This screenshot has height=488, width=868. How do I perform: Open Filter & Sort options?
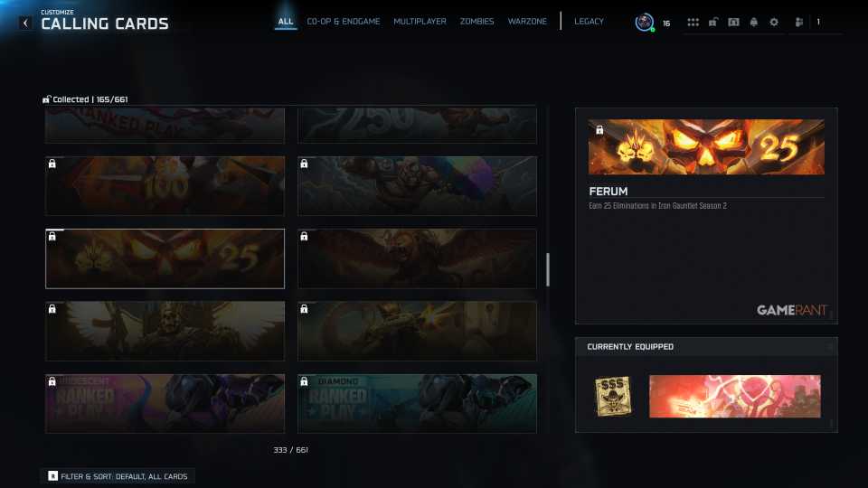[x=118, y=476]
